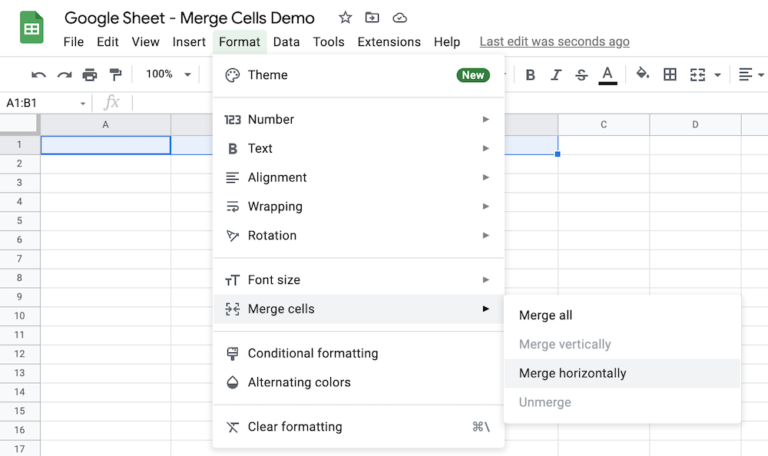768x456 pixels.
Task: Select column D header
Action: pos(695,125)
